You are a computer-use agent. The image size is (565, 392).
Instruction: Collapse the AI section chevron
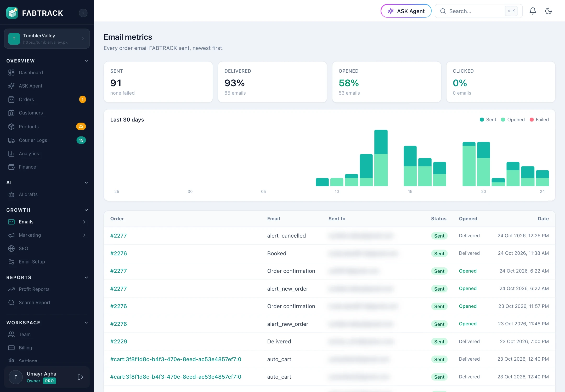[x=86, y=182]
